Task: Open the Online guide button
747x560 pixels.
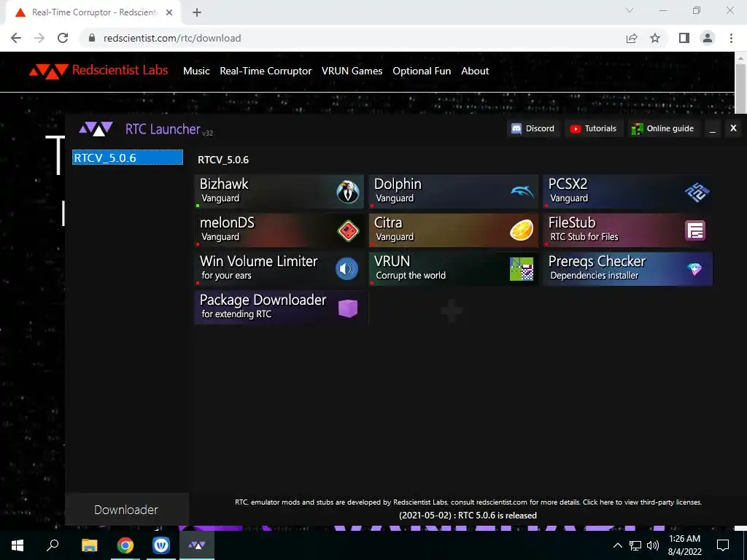Action: tap(663, 128)
